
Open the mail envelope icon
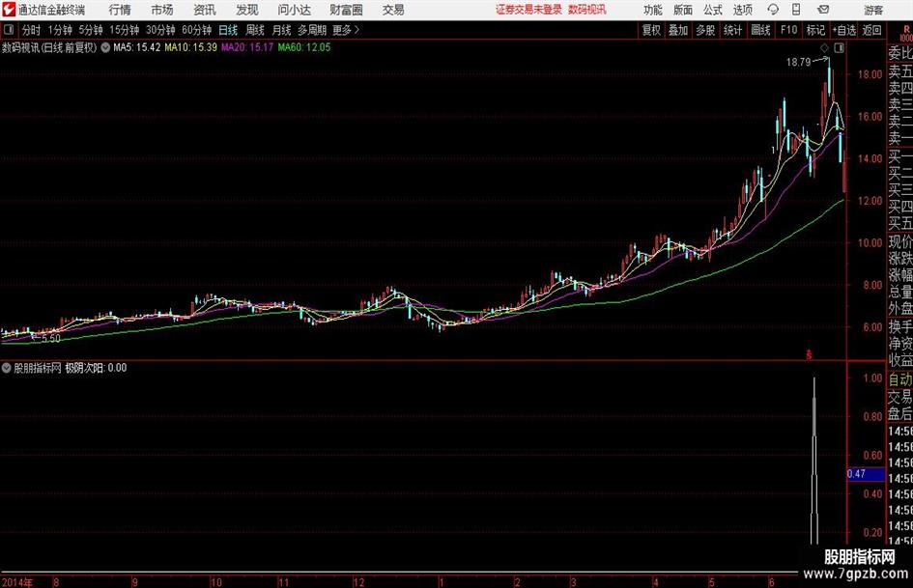tap(823, 10)
